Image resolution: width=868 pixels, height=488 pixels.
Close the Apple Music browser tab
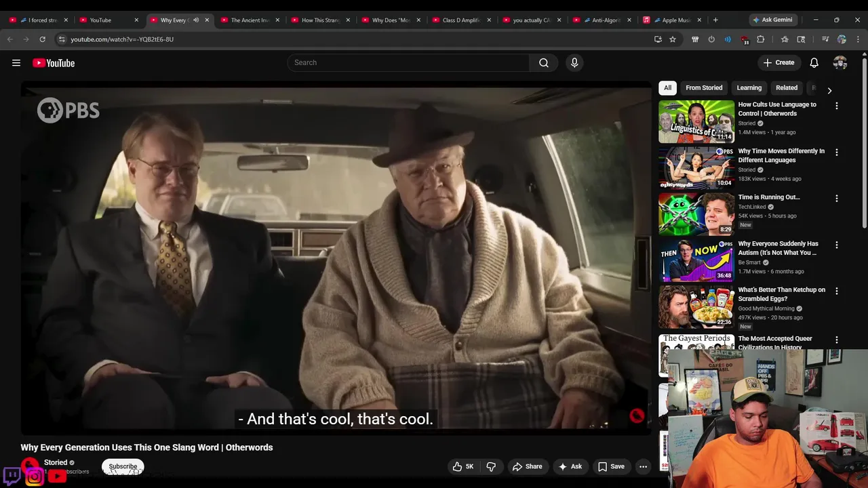(x=699, y=20)
